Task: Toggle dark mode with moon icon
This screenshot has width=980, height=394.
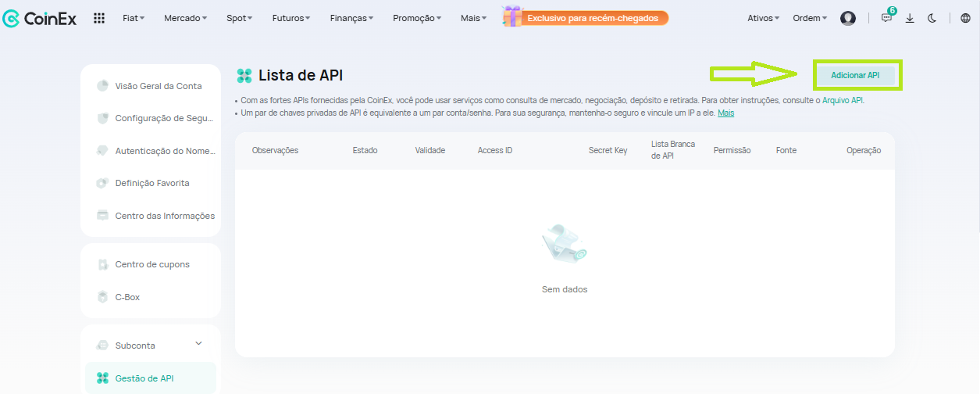Action: (932, 18)
